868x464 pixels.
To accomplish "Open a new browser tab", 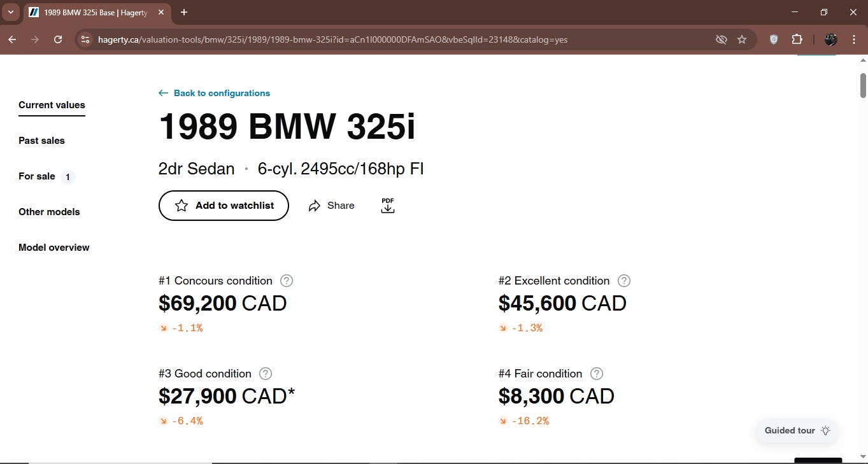I will click(184, 12).
